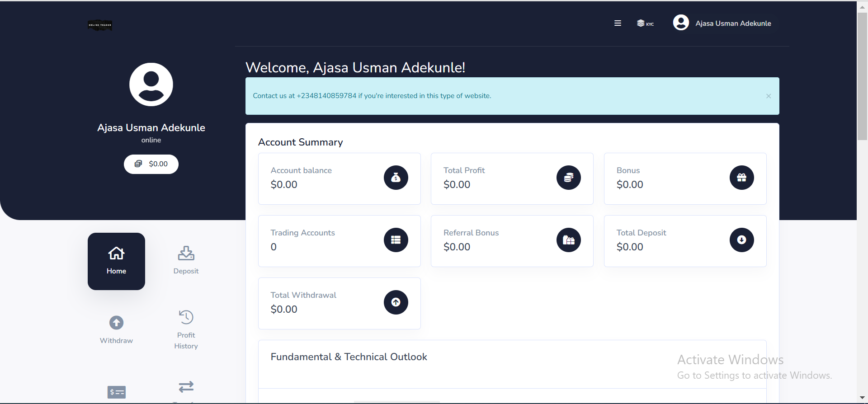Click the Total Deposit card label
Image resolution: width=868 pixels, height=404 pixels.
pyautogui.click(x=641, y=233)
